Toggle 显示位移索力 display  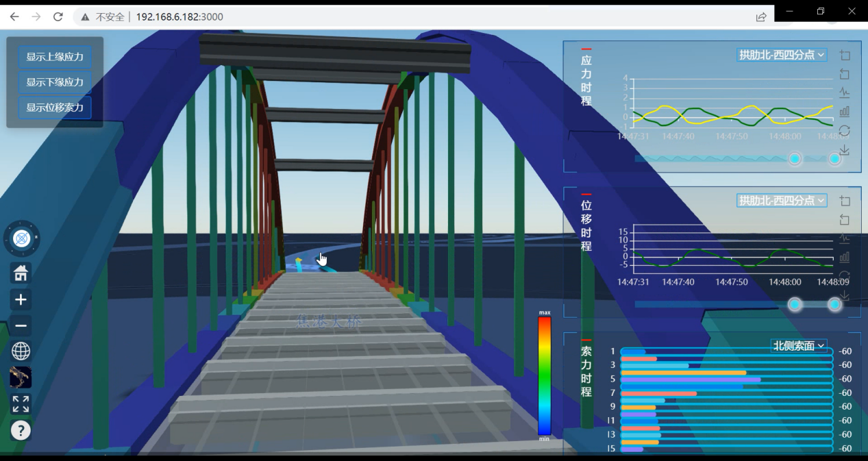point(55,108)
